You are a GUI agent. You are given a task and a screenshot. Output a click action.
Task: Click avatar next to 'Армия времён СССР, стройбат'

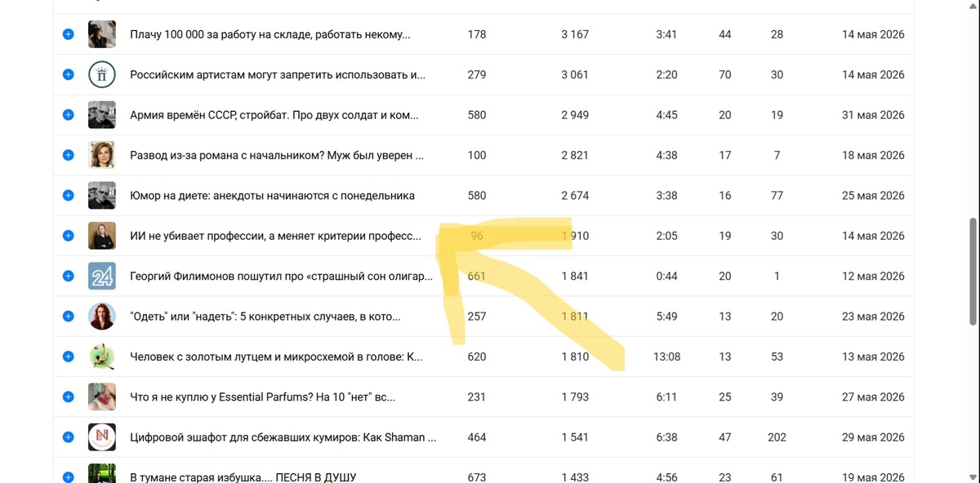point(101,115)
